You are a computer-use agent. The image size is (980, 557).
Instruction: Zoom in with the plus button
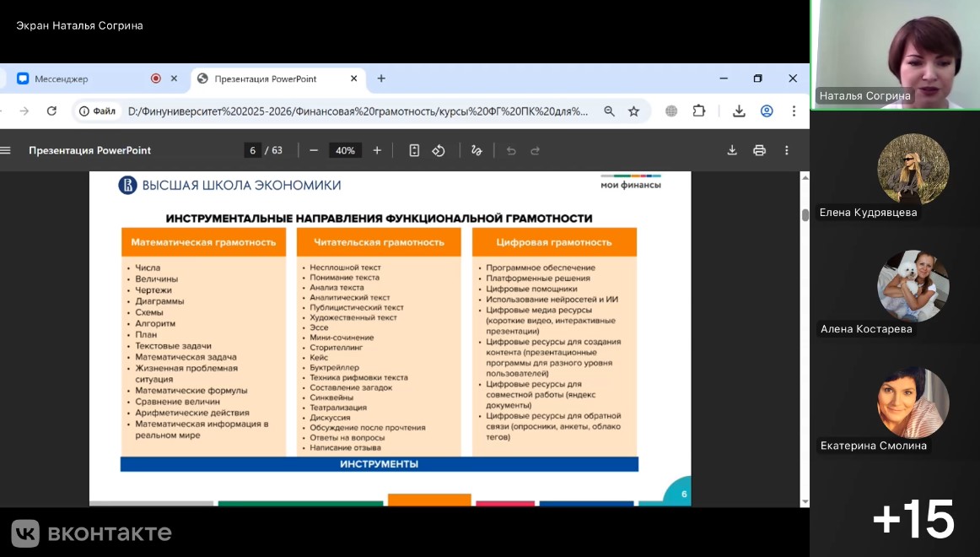pyautogui.click(x=377, y=150)
